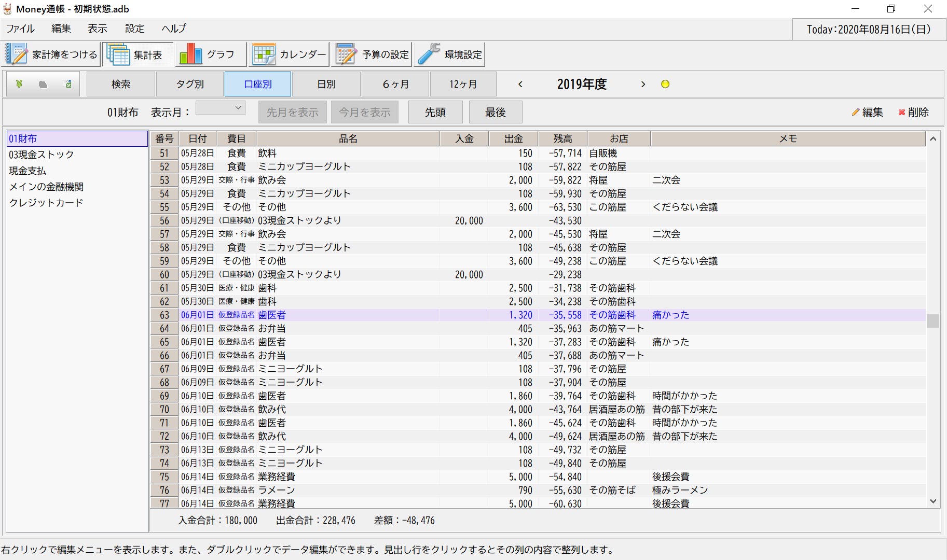Sort by the 費目 column header
The width and height of the screenshot is (947, 560).
click(236, 138)
